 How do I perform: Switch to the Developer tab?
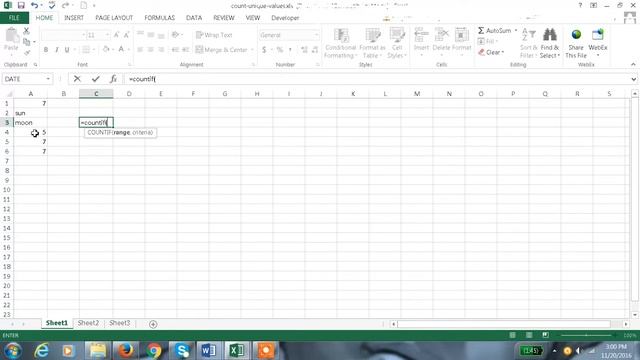pos(285,18)
